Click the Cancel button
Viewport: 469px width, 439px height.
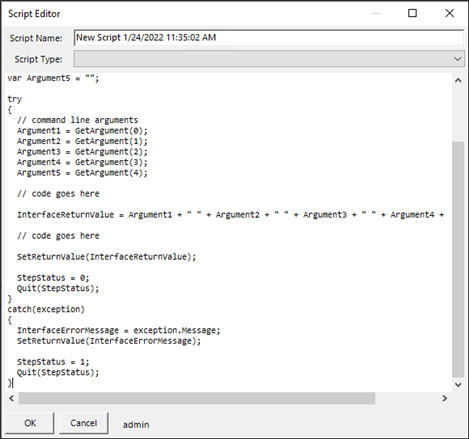pos(84,423)
